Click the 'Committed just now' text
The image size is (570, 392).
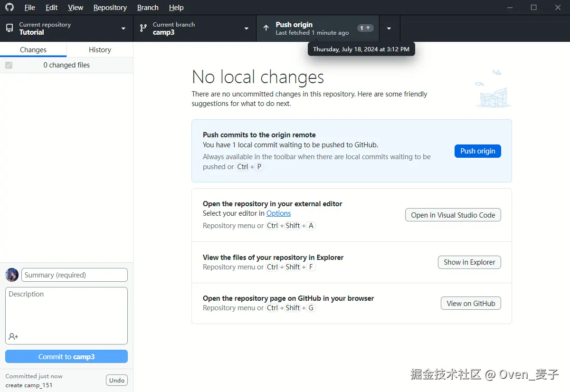(34, 376)
